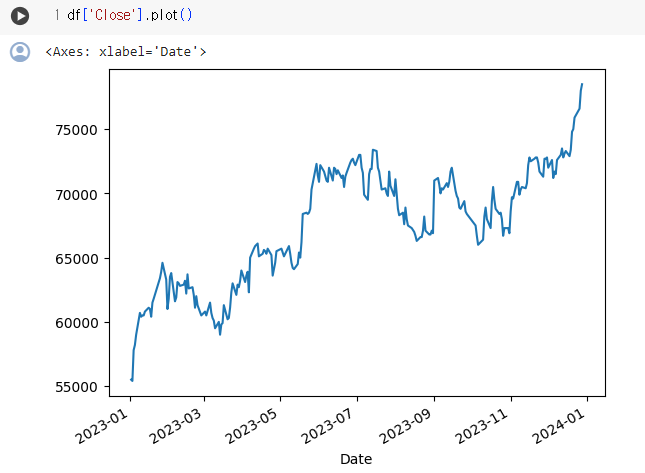Open the cell output options avatar icon
Screen dimensions: 645x473
(x=20, y=52)
